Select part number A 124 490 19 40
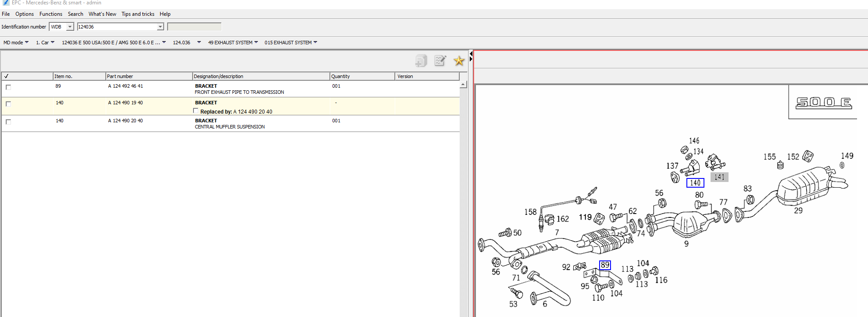The image size is (868, 317). coord(125,103)
